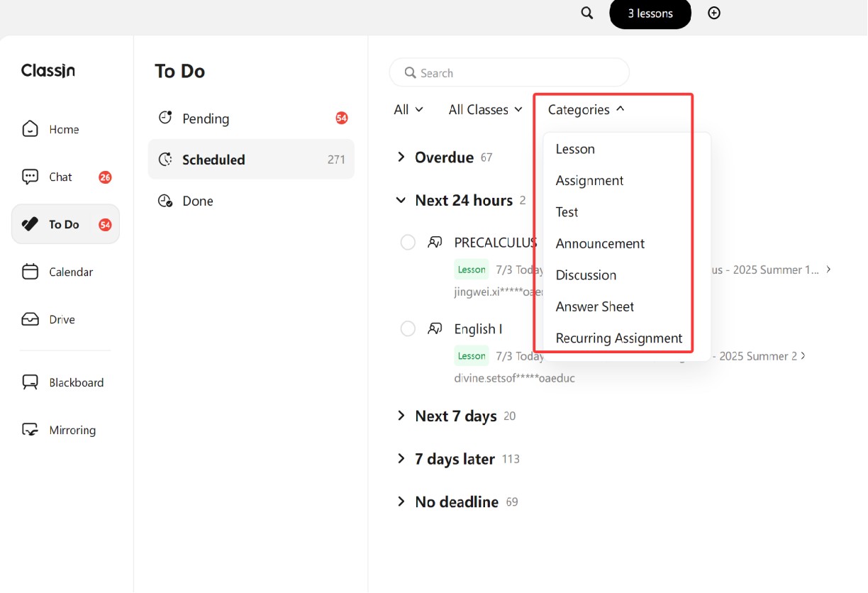
Task: Open Calendar in the left sidebar
Action: pyautogui.click(x=70, y=272)
